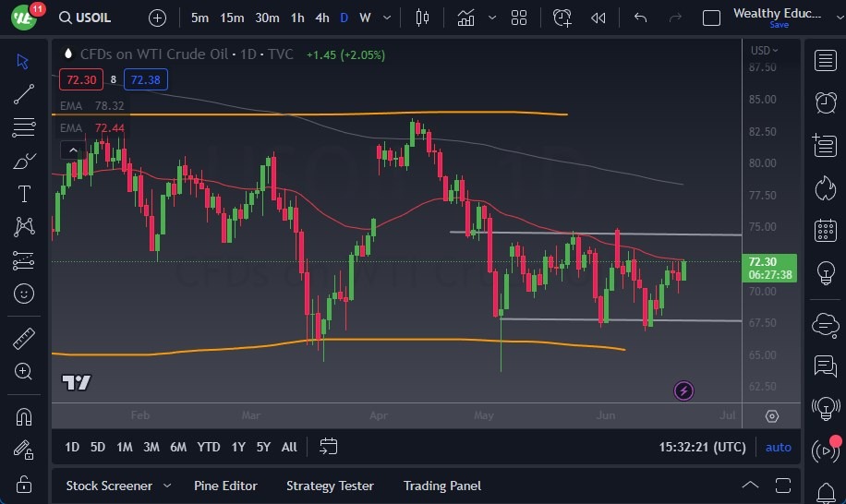Toggle the lock all drawings icon
The width and height of the screenshot is (846, 504).
(24, 483)
